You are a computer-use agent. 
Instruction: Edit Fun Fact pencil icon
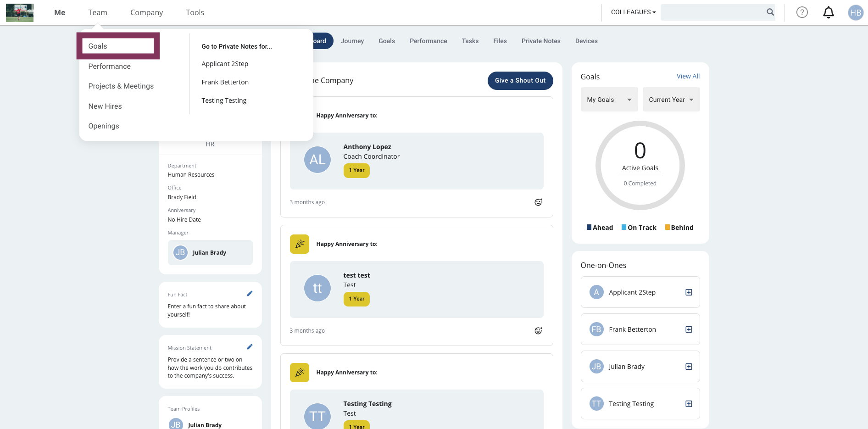point(250,294)
